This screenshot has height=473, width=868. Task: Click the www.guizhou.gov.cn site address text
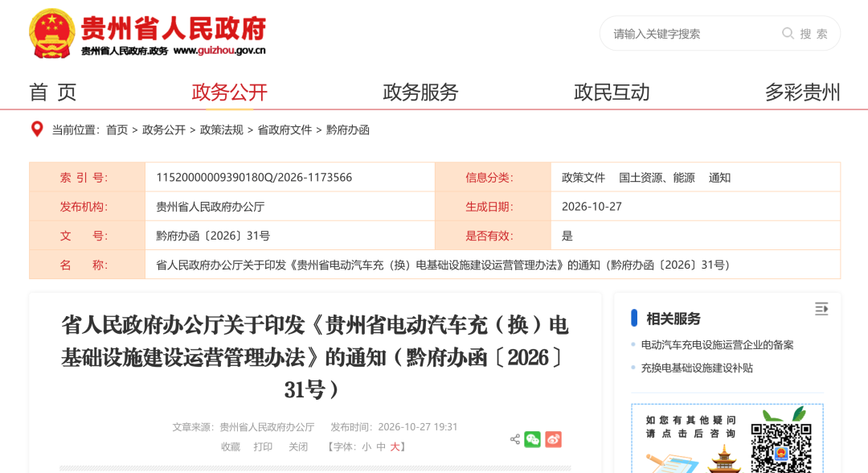tap(219, 51)
